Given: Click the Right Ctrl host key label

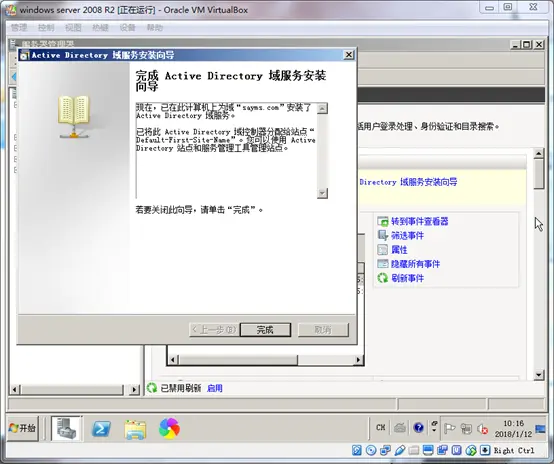Looking at the screenshot, I should pyautogui.click(x=514, y=450).
